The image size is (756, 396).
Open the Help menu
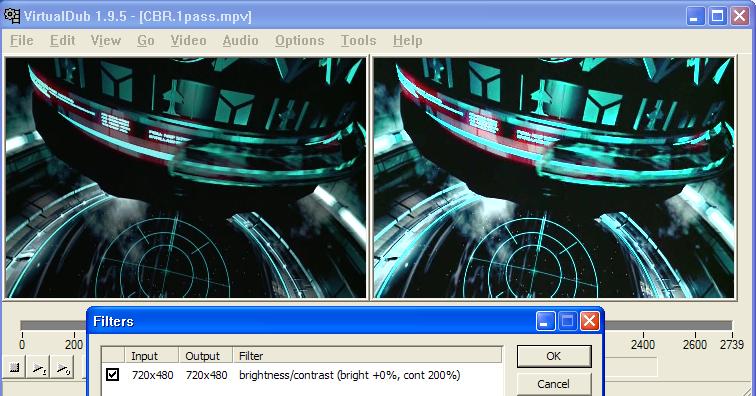(407, 41)
